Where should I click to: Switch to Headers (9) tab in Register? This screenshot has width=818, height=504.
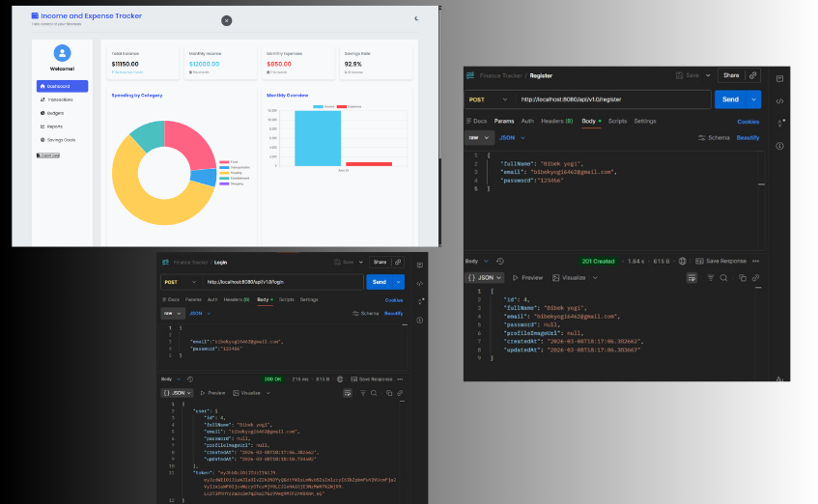(556, 121)
